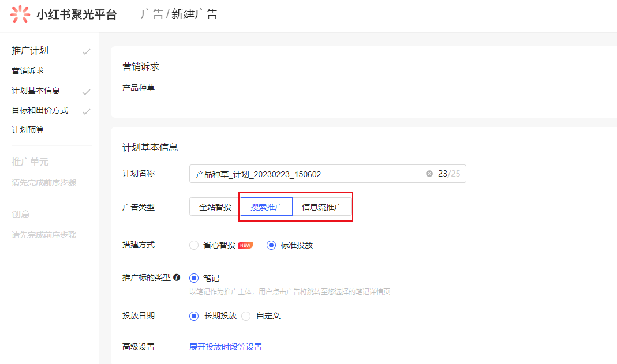Click the 计划基本信息 card heading
This screenshot has width=617, height=364.
pyautogui.click(x=150, y=148)
